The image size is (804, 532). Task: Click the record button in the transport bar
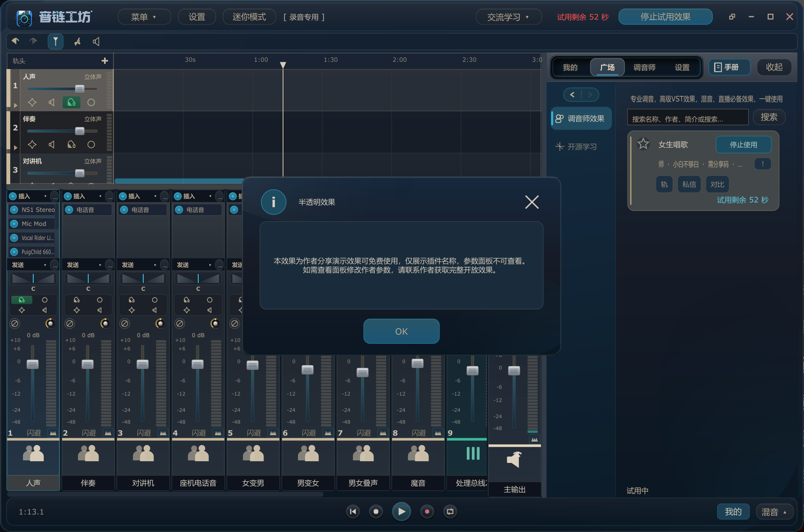[x=427, y=512]
